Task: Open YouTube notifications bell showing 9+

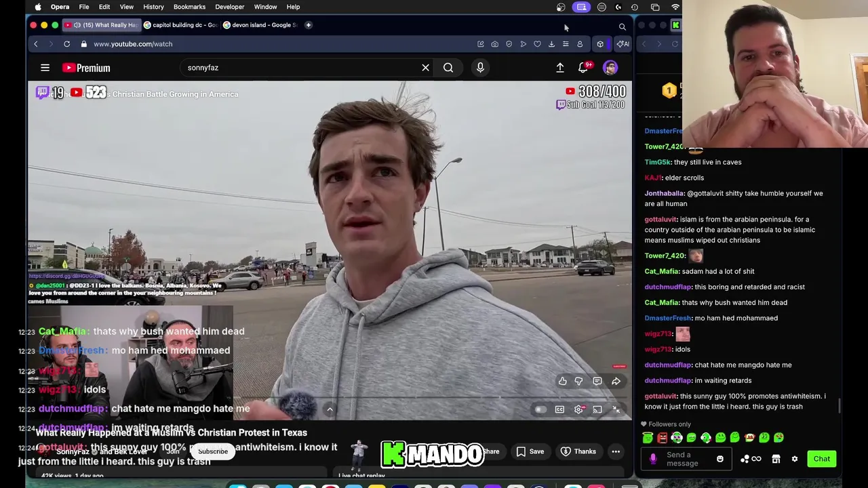Action: coord(583,68)
